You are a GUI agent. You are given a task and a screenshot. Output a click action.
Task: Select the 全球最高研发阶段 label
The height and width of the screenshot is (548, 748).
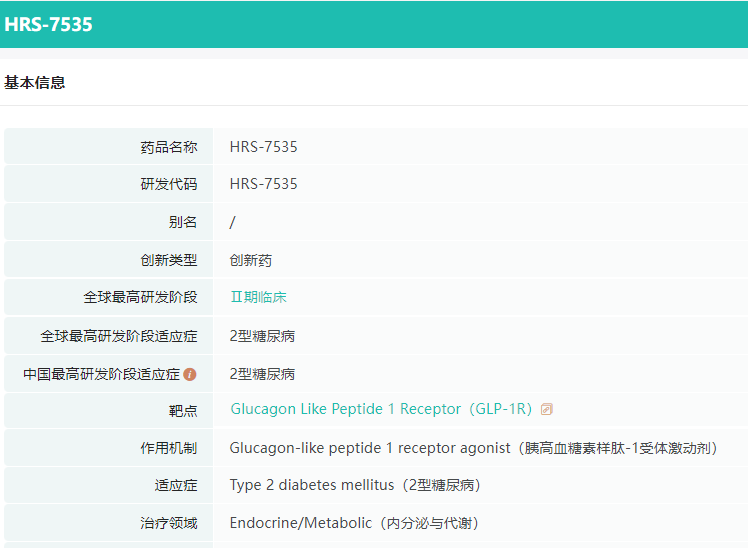tap(140, 297)
